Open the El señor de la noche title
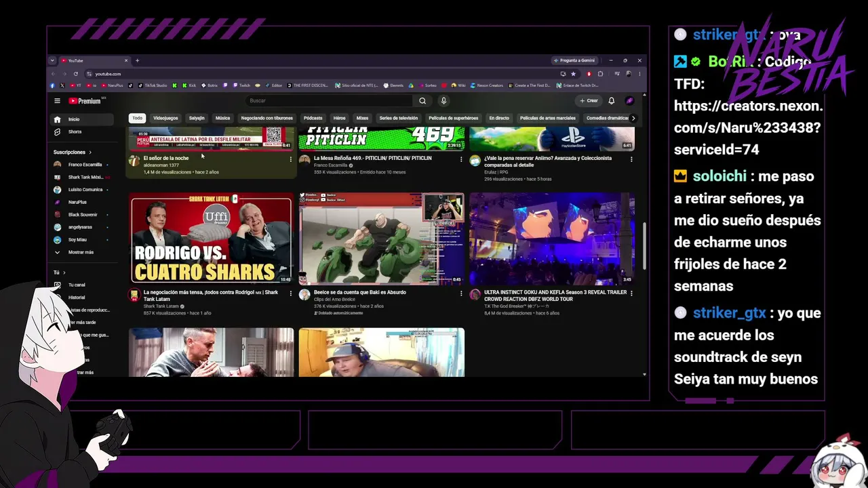The width and height of the screenshot is (868, 488). 166,158
